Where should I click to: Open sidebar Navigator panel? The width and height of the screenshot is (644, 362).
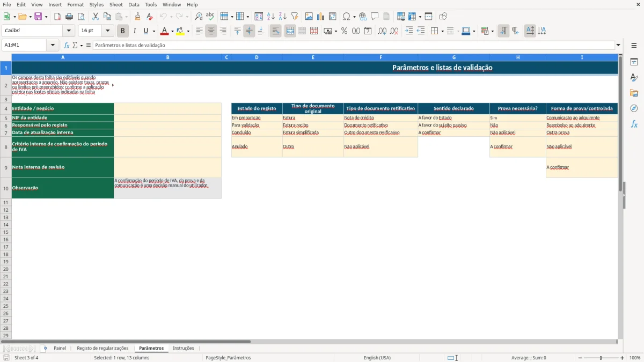point(634,108)
